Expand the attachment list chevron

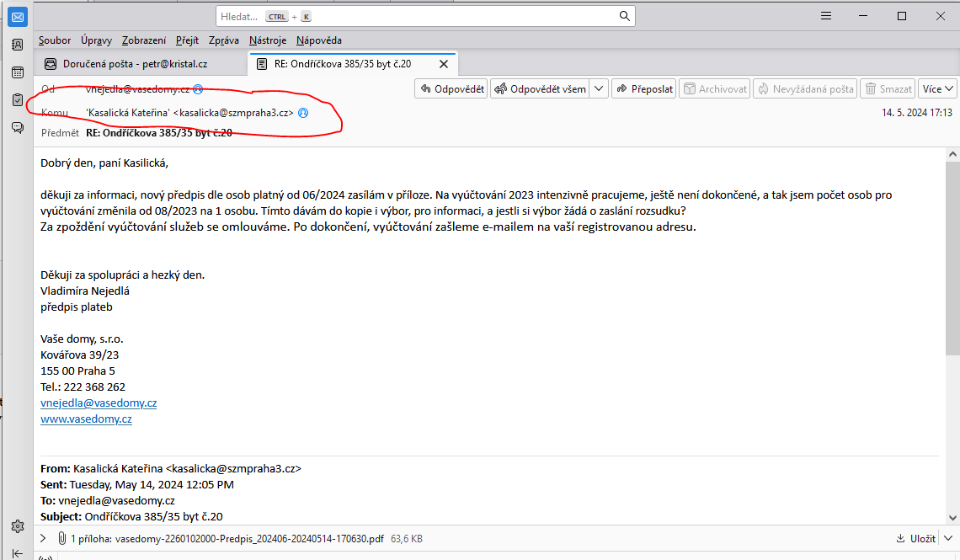pos(43,538)
